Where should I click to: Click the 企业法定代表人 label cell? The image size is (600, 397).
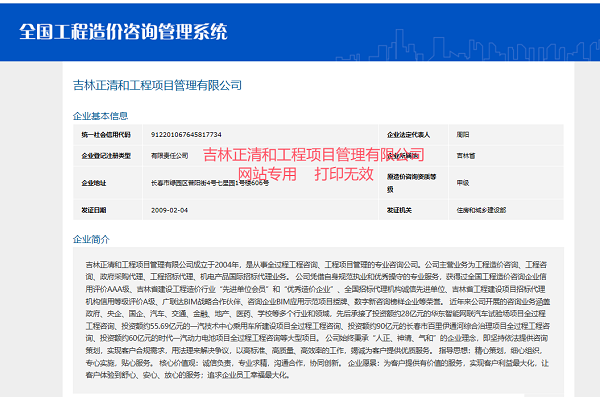pyautogui.click(x=413, y=134)
